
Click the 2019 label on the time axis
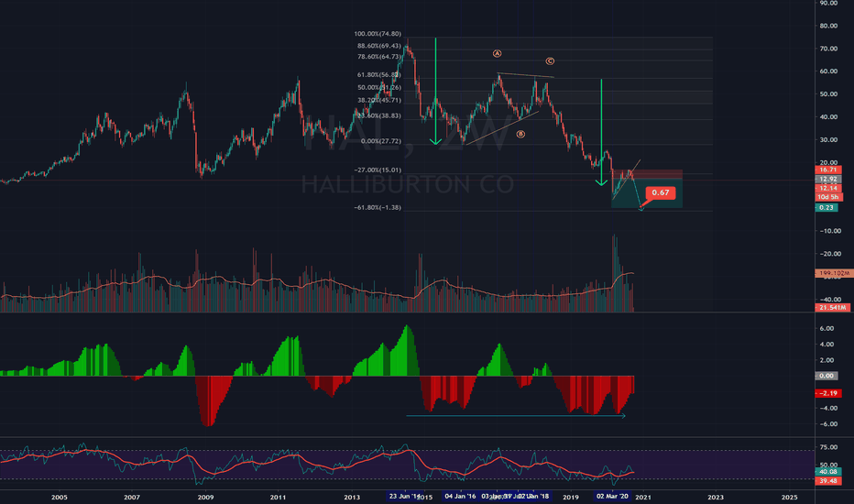571,497
